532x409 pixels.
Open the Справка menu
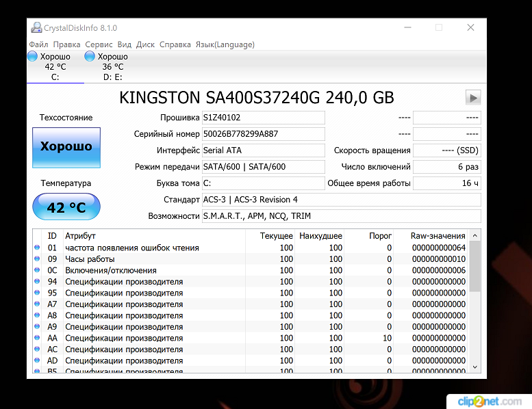click(175, 44)
